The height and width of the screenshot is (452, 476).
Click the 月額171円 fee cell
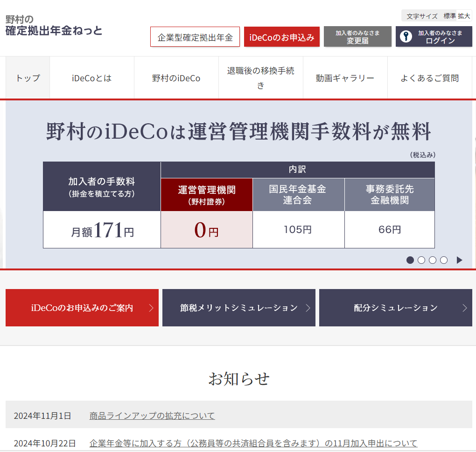pos(102,230)
